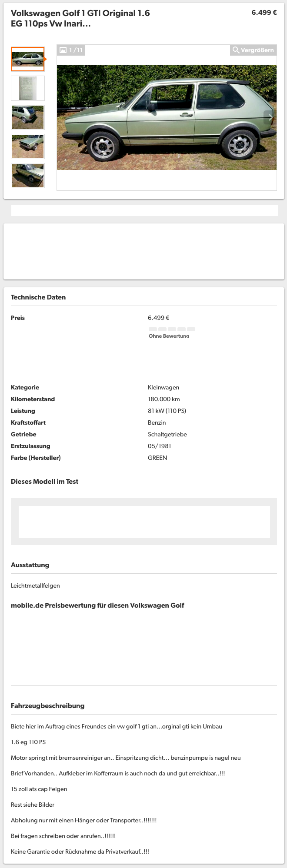Image resolution: width=287 pixels, height=868 pixels.
Task: Select first thumbnail of green Golf side view
Action: pos(28,59)
